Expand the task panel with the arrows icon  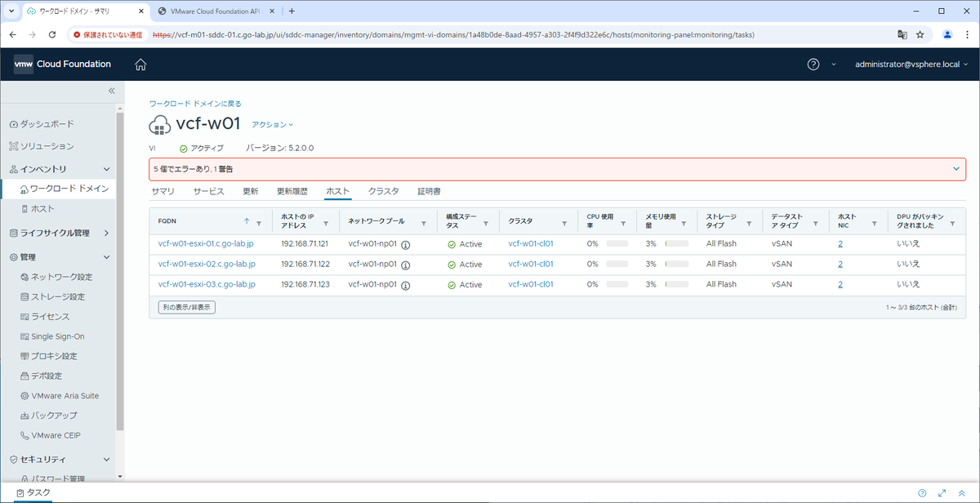tap(942, 493)
